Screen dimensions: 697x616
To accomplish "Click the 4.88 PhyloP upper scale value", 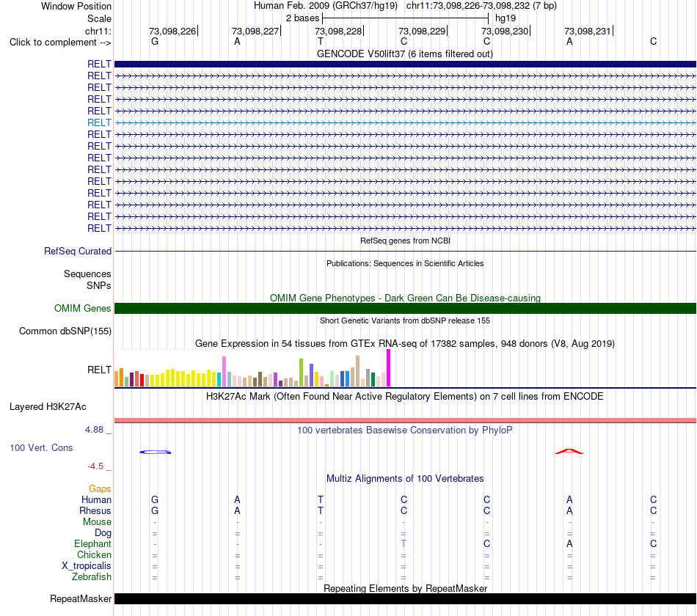I will (x=94, y=429).
